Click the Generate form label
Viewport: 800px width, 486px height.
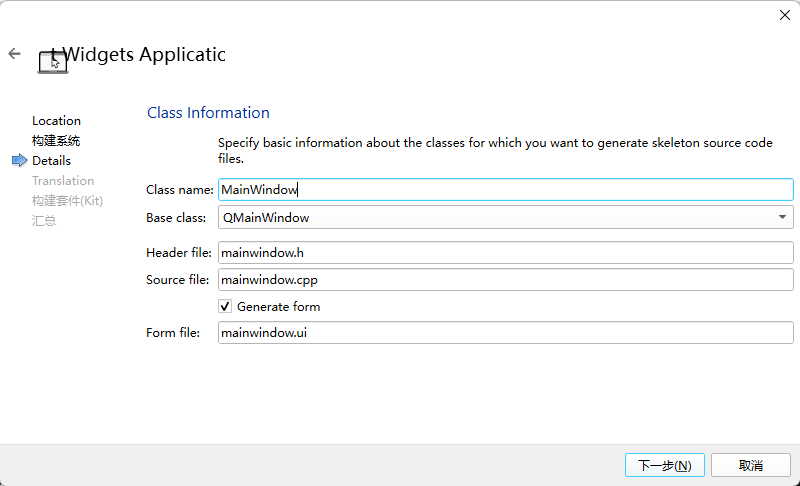pyautogui.click(x=279, y=306)
